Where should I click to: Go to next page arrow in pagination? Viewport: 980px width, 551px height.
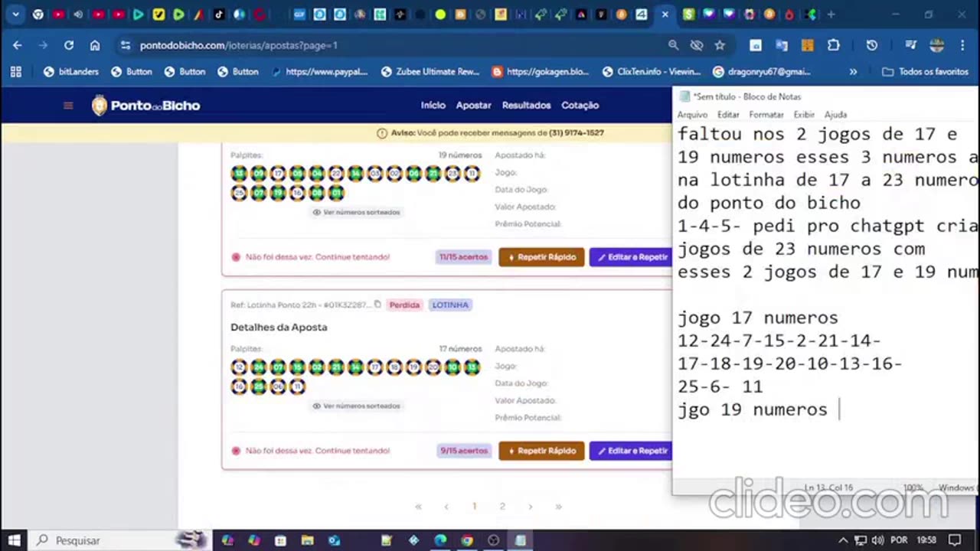coord(530,507)
